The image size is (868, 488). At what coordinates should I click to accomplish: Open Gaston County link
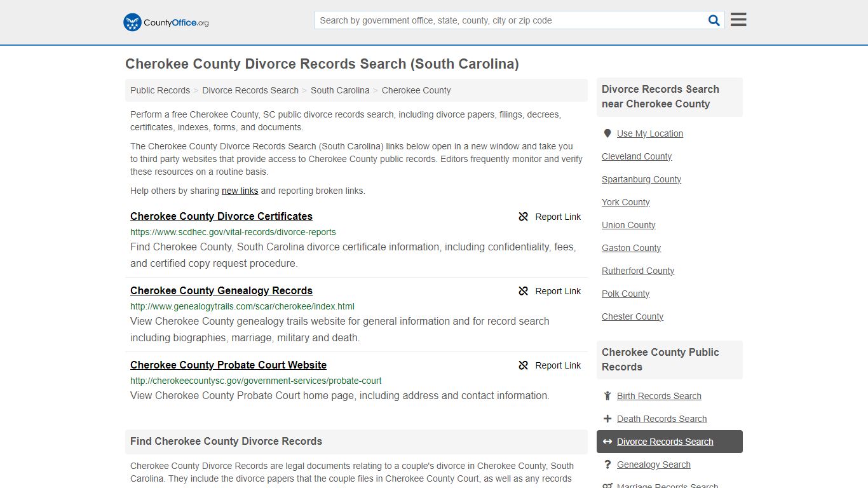(631, 248)
